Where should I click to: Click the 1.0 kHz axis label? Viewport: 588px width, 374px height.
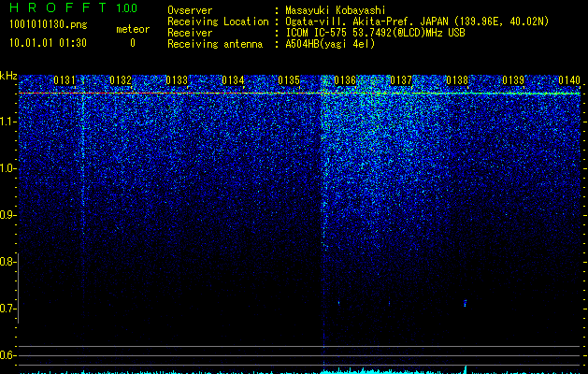tap(7, 168)
